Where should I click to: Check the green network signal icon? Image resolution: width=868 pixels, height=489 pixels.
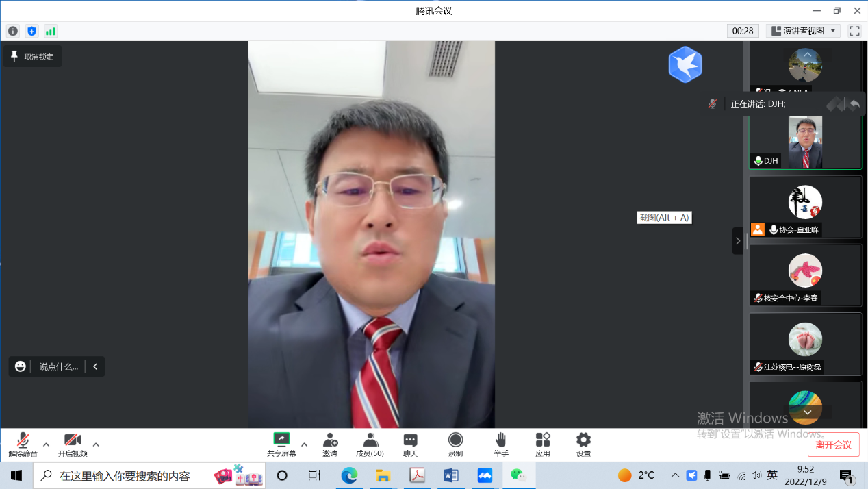point(51,31)
